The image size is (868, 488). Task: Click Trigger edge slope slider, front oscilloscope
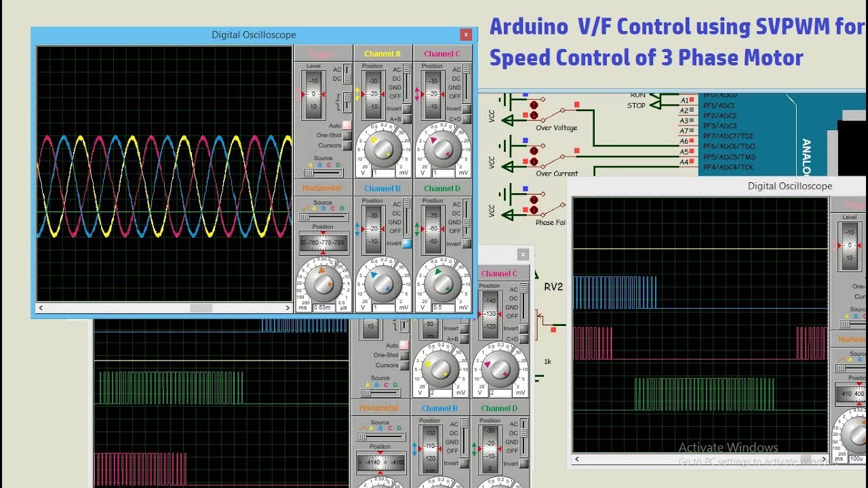pyautogui.click(x=347, y=102)
